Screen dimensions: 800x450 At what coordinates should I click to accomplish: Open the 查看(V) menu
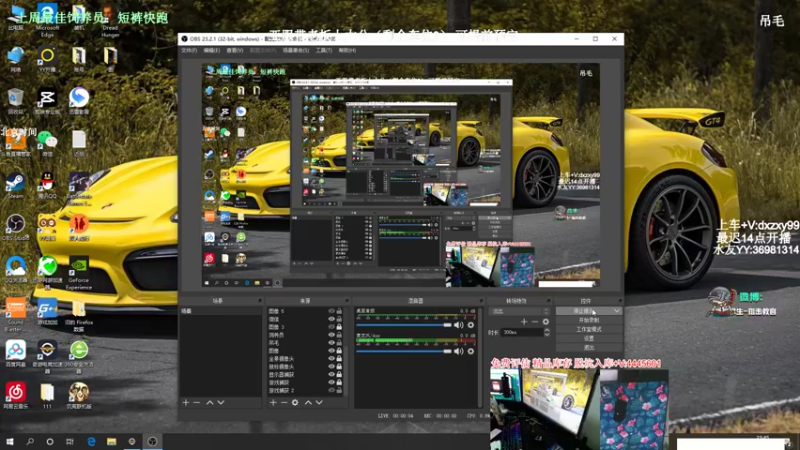tap(235, 51)
